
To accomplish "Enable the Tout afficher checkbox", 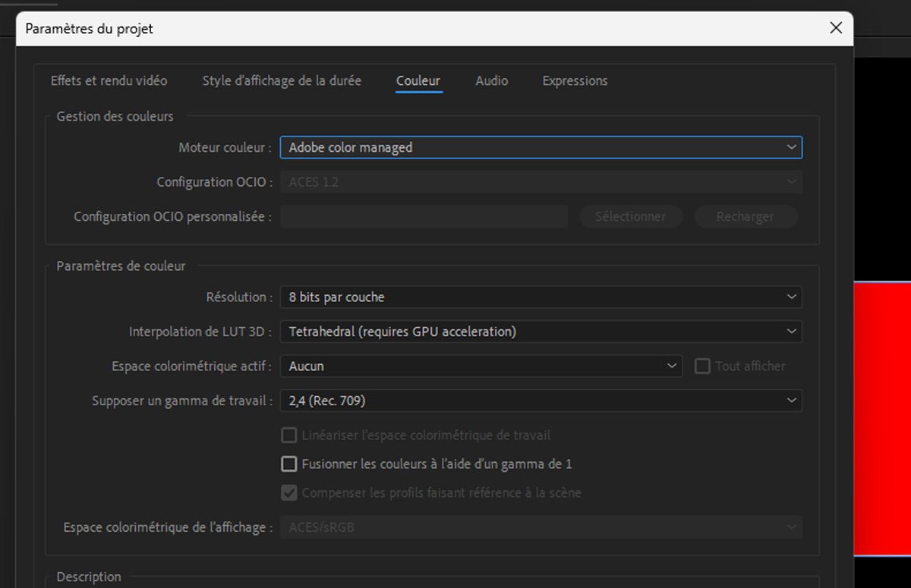I will pos(702,366).
